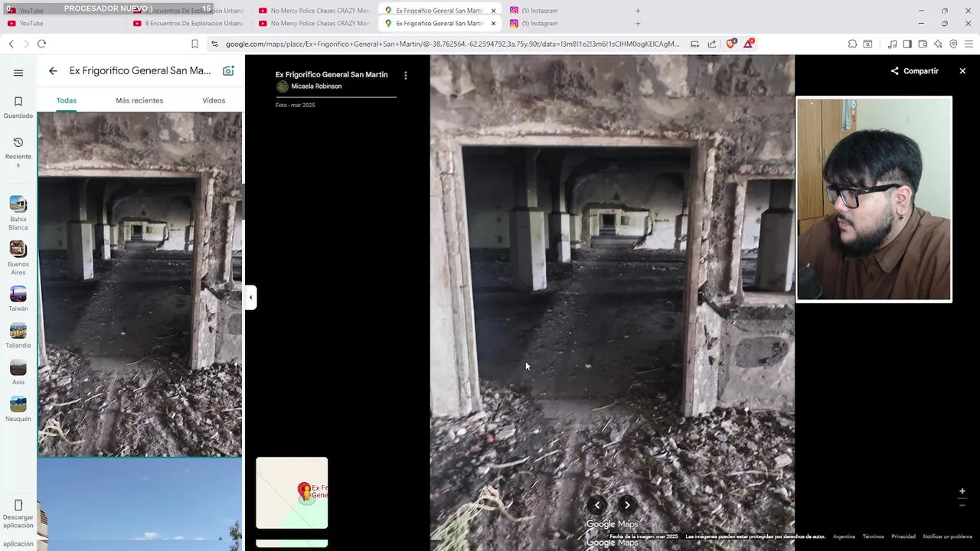Open Brave Shields lion icon
This screenshot has width=980, height=551.
pos(730,44)
